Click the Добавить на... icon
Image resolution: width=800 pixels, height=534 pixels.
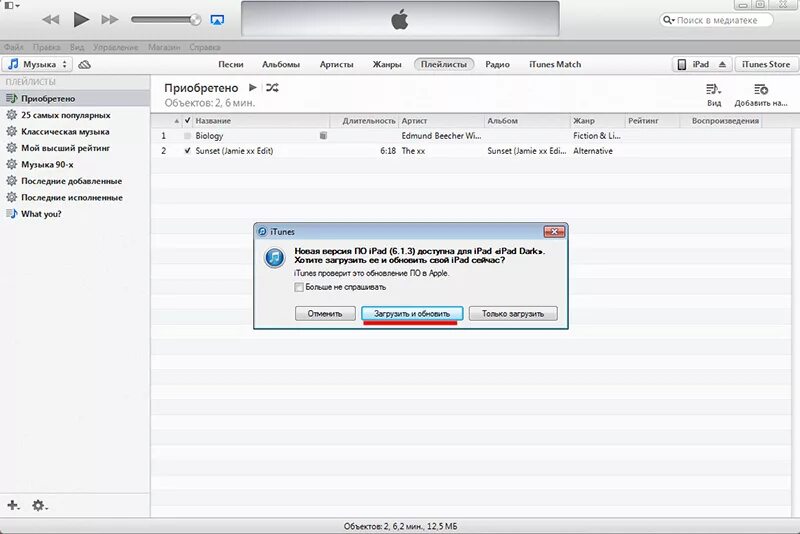[761, 95]
